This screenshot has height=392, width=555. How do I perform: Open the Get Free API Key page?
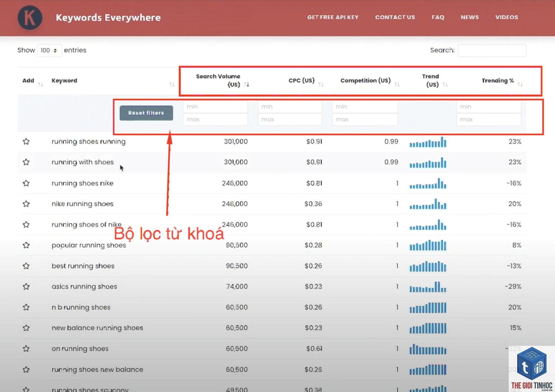click(x=333, y=17)
